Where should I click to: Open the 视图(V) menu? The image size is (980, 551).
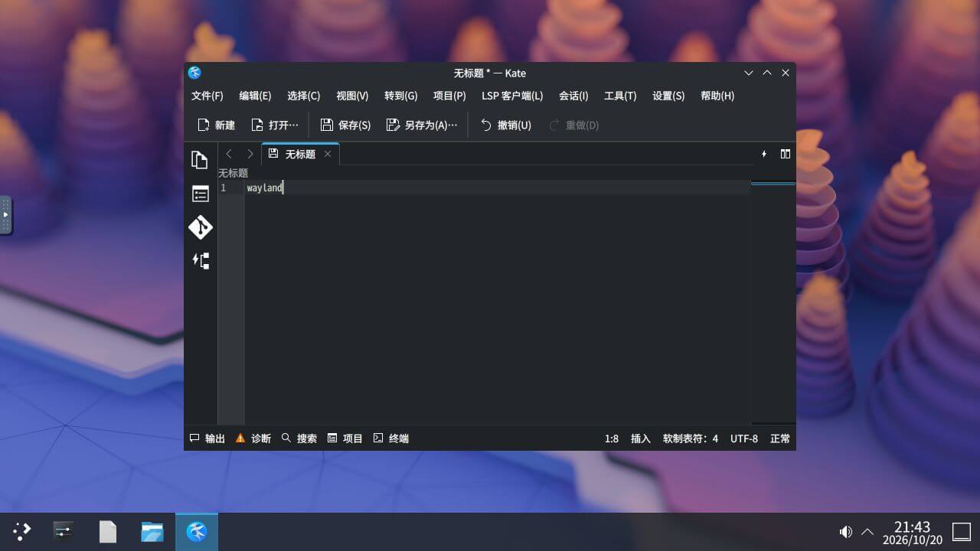pyautogui.click(x=352, y=96)
